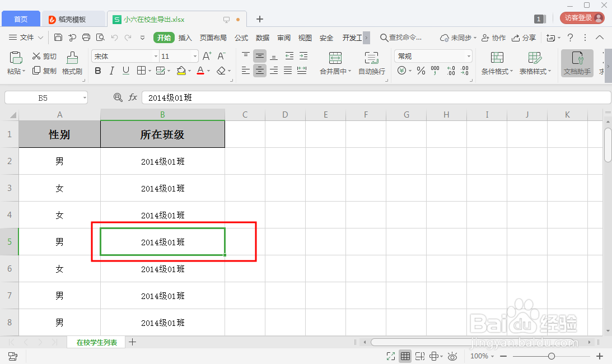Switch to the 插入 ribbon tab
The image size is (612, 364).
[185, 38]
